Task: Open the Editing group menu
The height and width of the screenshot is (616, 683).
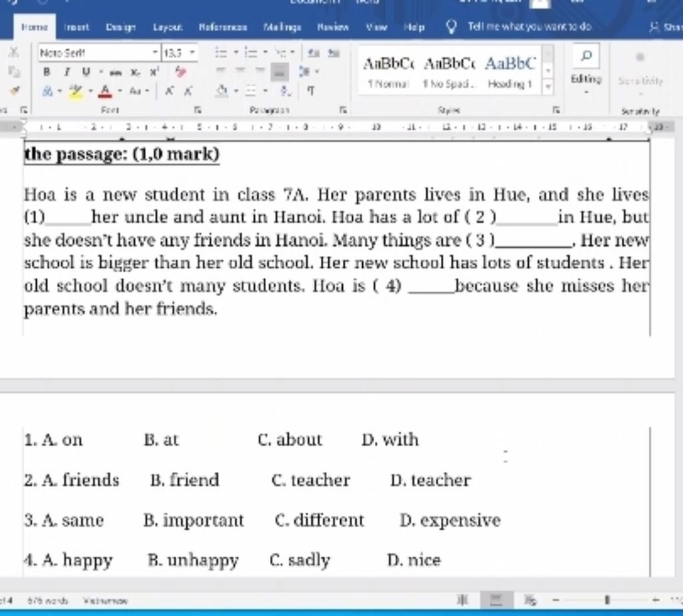Action: tap(586, 69)
